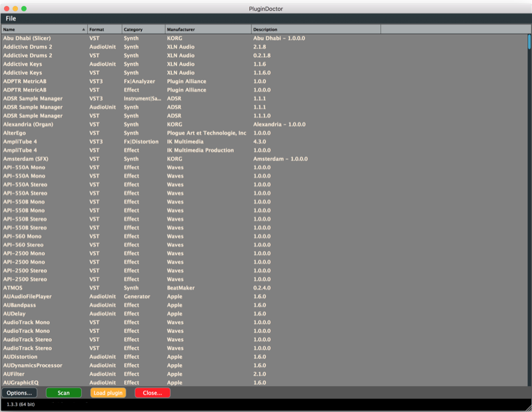This screenshot has width=532, height=412.
Task: Sort plugins by the Format column header
Action: [105, 29]
